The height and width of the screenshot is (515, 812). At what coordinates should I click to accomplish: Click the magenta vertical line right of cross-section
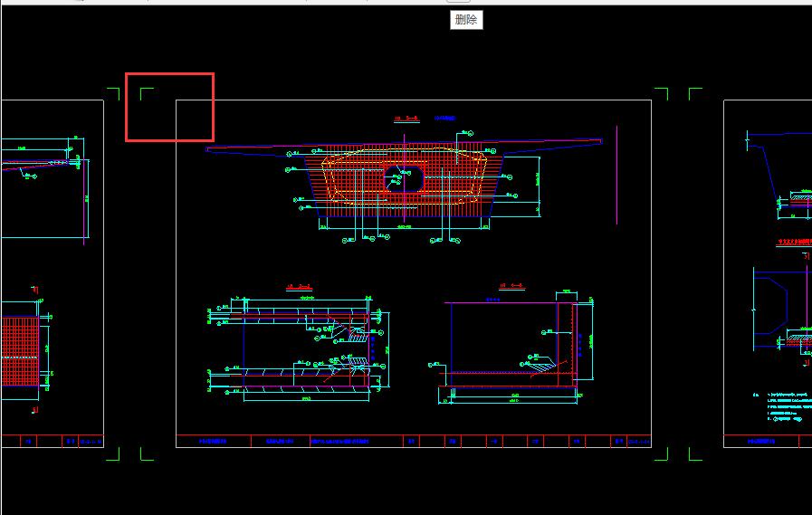coord(616,174)
